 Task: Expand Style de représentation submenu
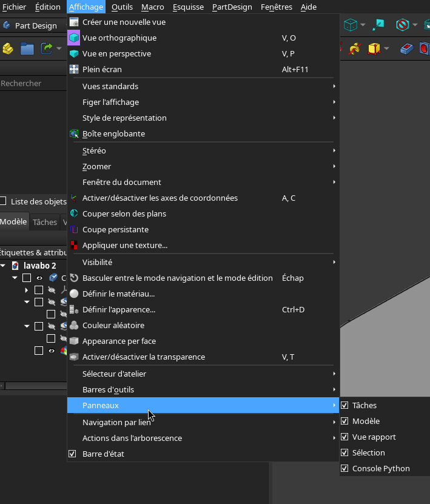click(x=203, y=118)
